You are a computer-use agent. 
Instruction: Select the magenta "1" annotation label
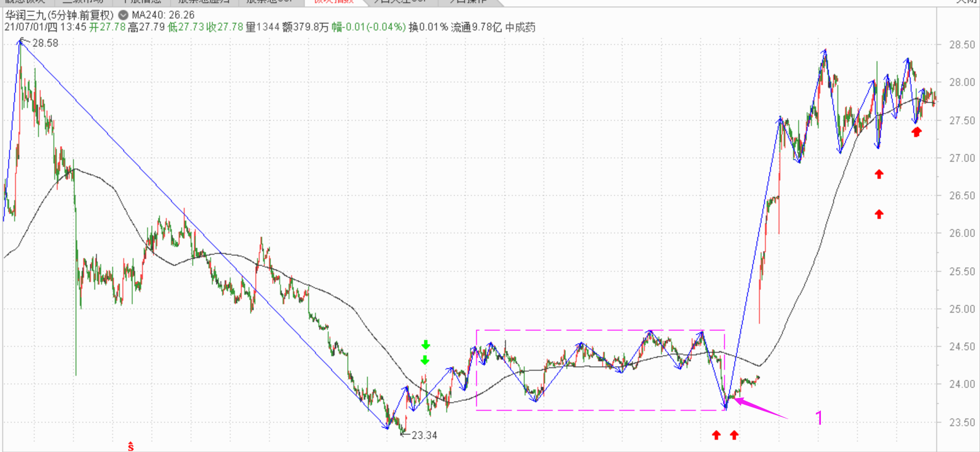point(819,418)
